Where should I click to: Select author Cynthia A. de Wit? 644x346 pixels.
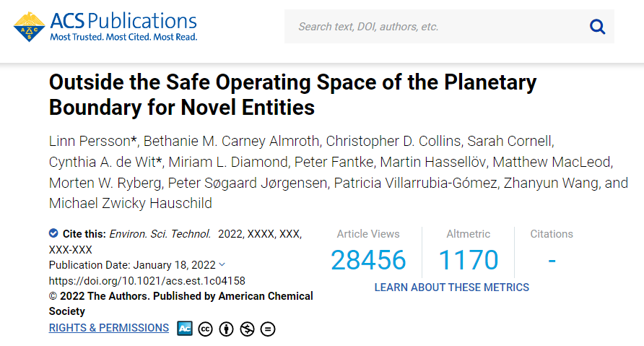click(x=102, y=161)
